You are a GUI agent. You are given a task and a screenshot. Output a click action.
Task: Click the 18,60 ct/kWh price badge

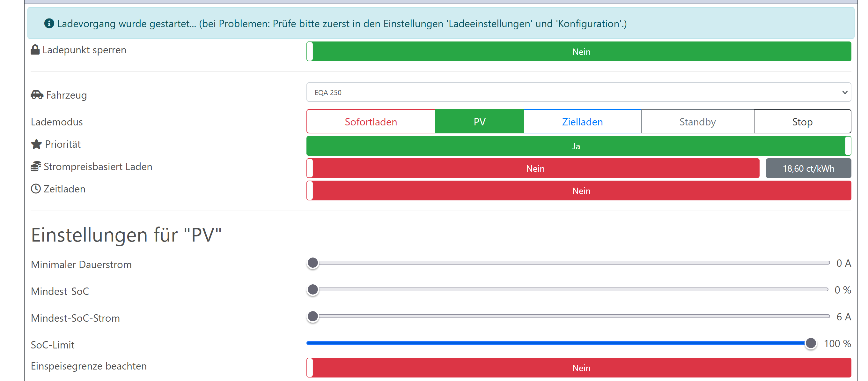[x=808, y=168]
